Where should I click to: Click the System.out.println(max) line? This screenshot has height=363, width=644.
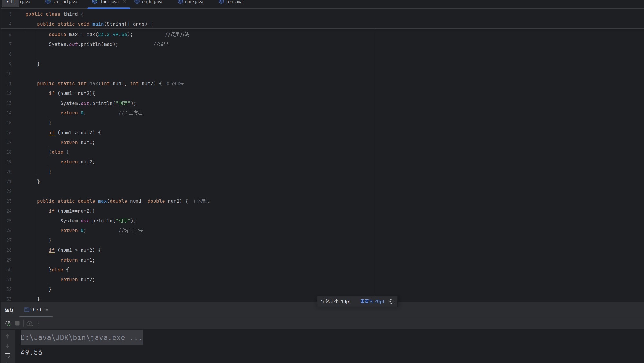[x=83, y=44]
